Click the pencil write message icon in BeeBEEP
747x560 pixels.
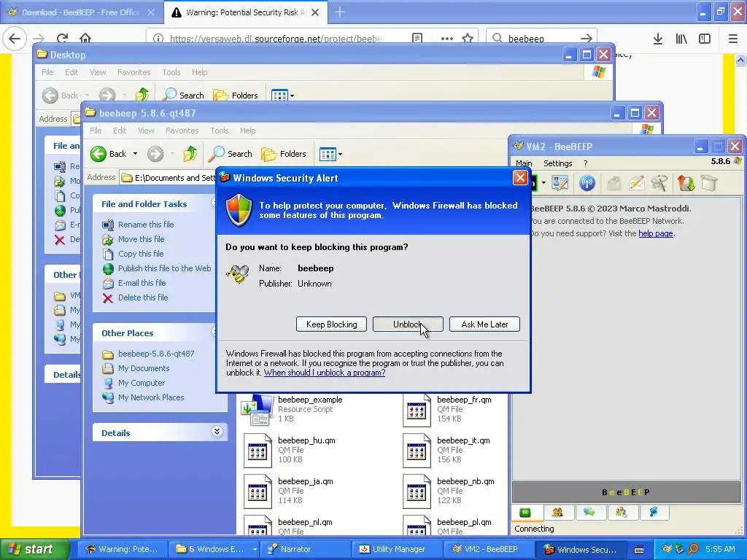(x=636, y=183)
